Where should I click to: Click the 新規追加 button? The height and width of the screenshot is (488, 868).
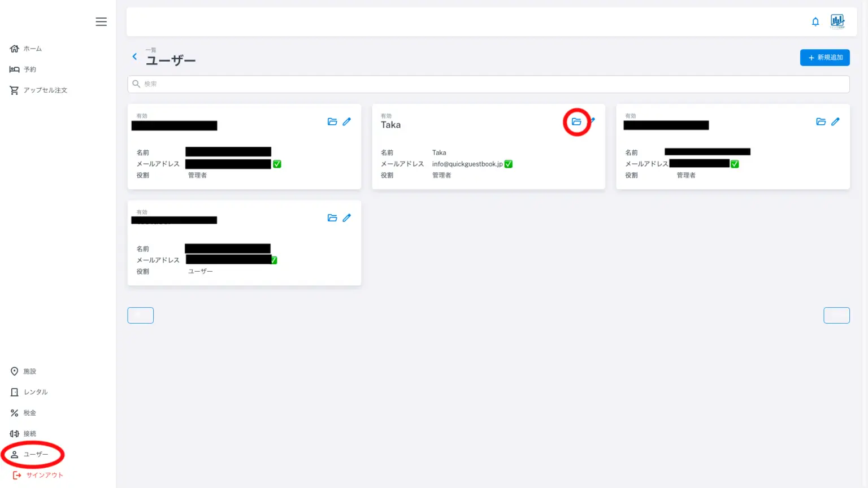(824, 58)
